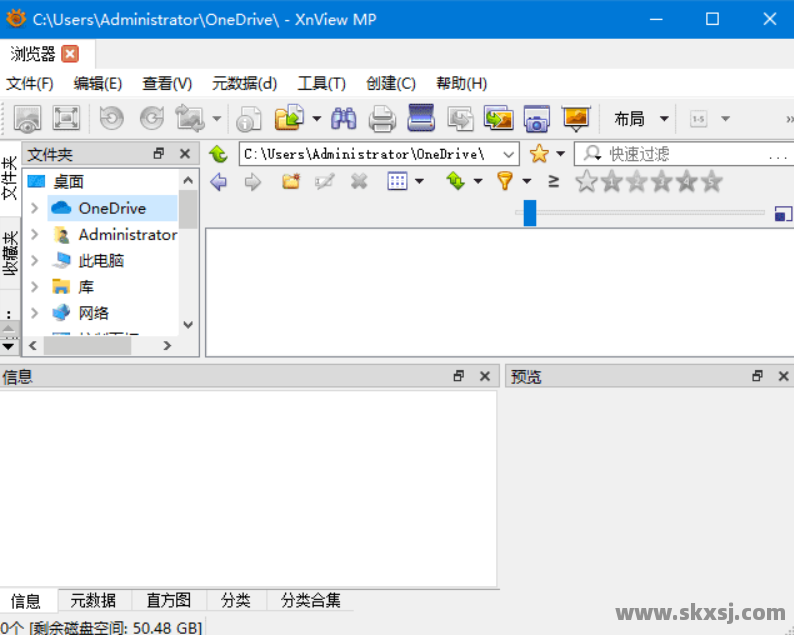The height and width of the screenshot is (635, 794).
Task: Switch to the 直方图 tab
Action: pos(168,600)
